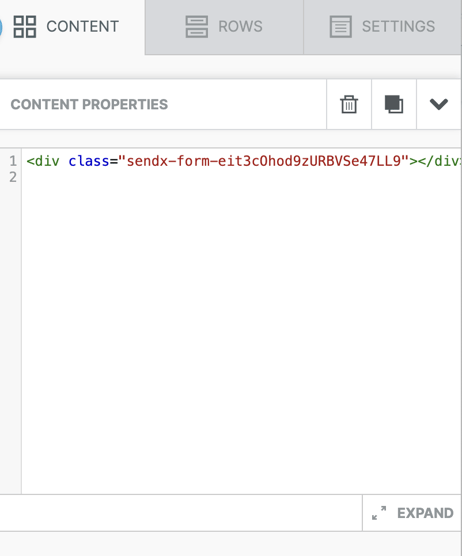
Task: Switch to the ROWS tab
Action: pyautogui.click(x=224, y=27)
